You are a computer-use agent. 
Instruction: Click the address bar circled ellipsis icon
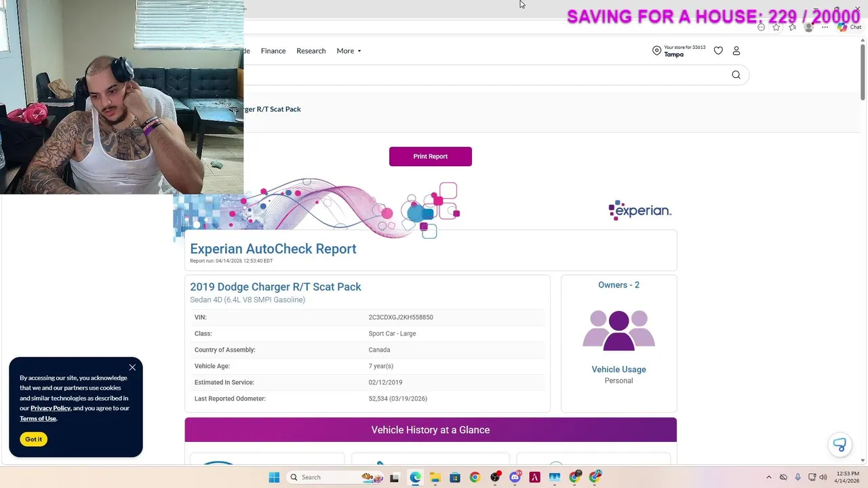coord(762,27)
